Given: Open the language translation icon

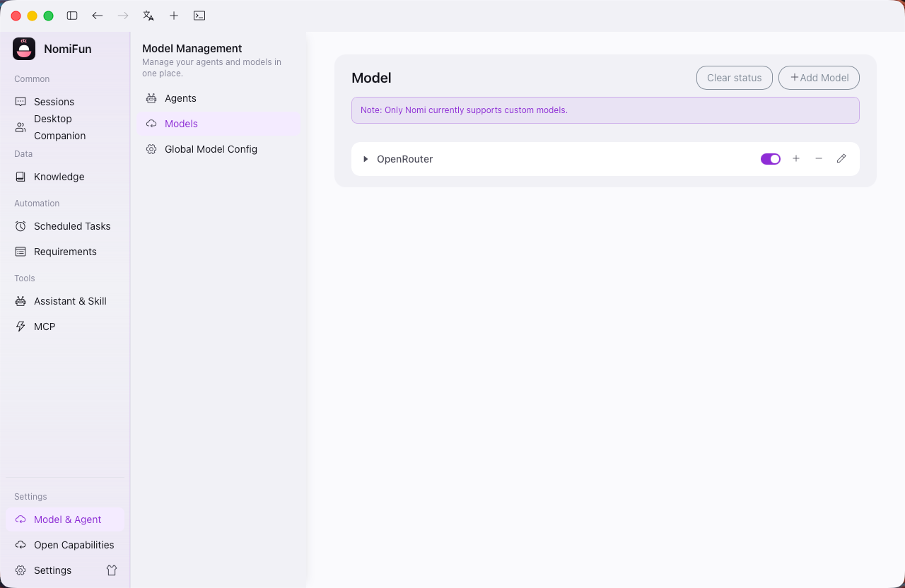Looking at the screenshot, I should pyautogui.click(x=148, y=16).
